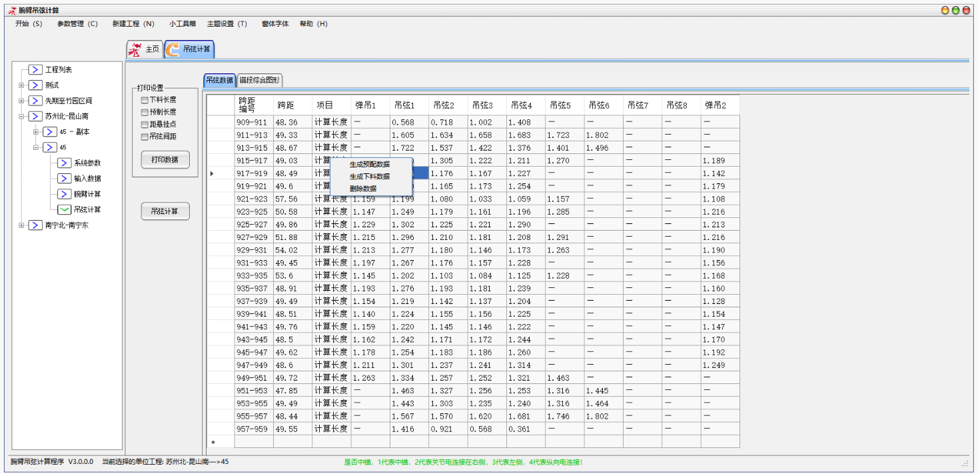Click the green maximize circle button
The height and width of the screenshot is (474, 980).
955,10
